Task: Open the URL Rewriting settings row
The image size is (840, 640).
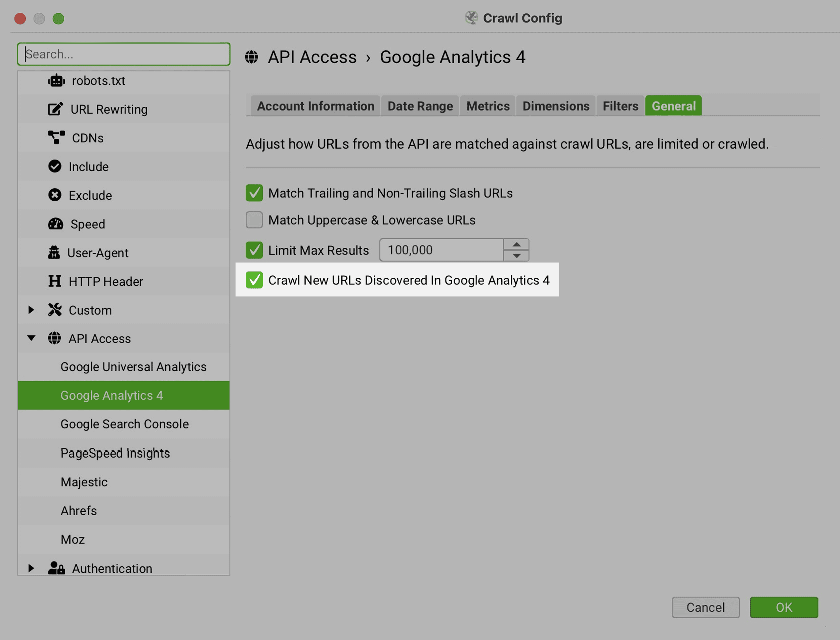Action: 124,109
